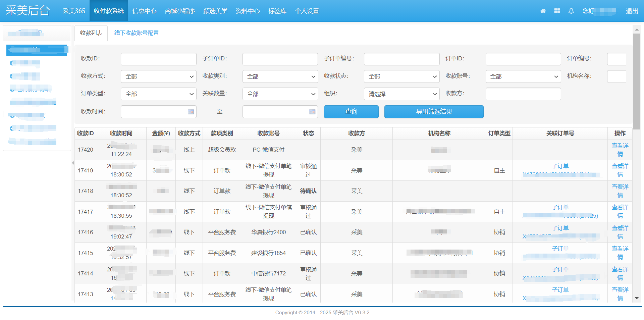Open calendar picker for start 收款时间
The image size is (644, 320).
tap(191, 112)
